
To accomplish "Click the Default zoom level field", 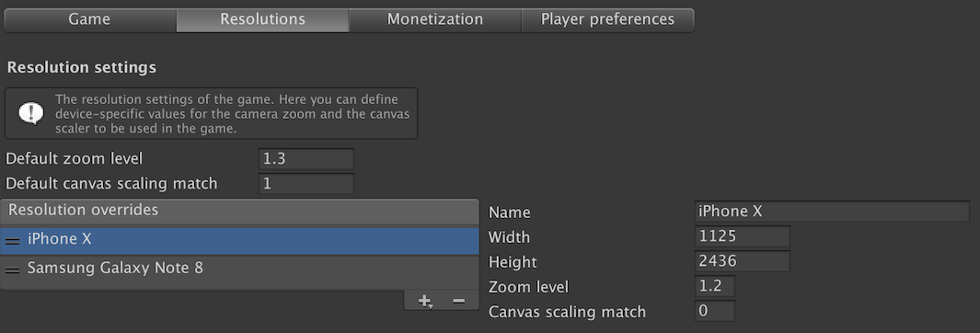I will (306, 159).
